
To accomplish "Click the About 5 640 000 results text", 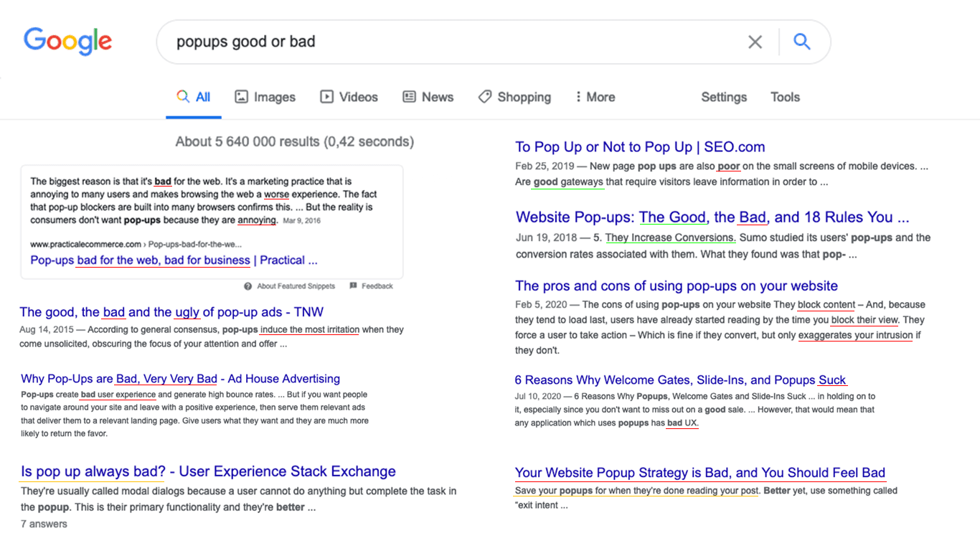I will (x=295, y=141).
